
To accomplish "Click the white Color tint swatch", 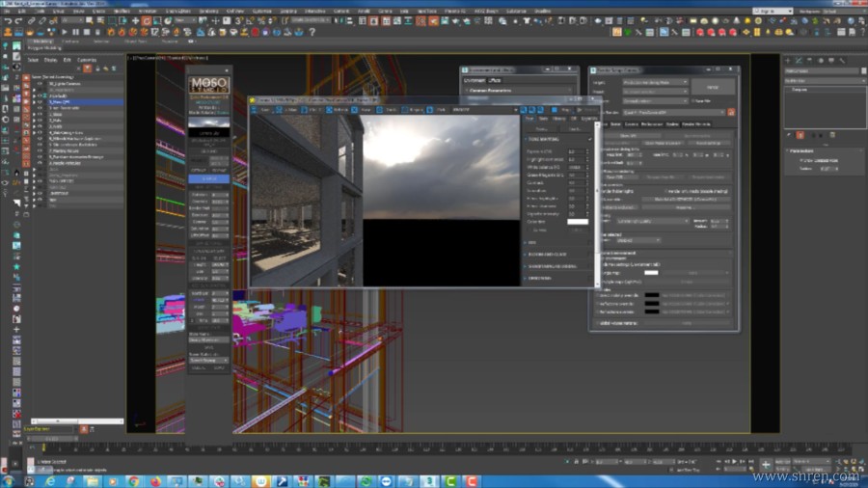I will pos(578,222).
